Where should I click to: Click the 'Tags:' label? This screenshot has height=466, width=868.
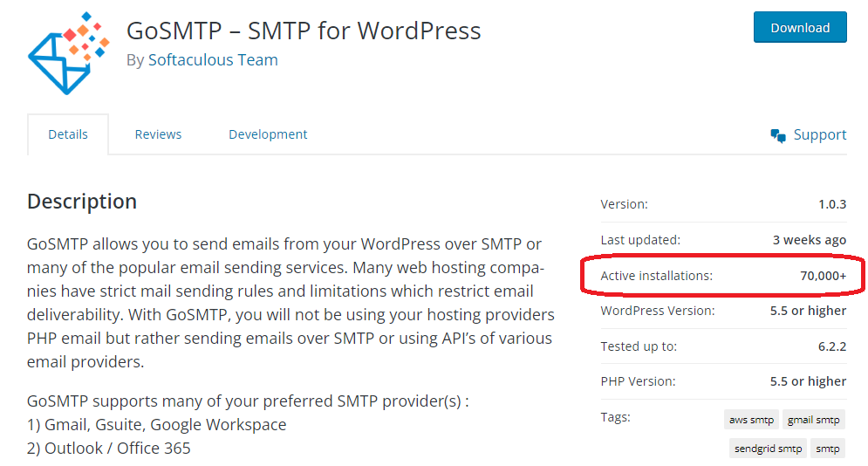point(616,417)
